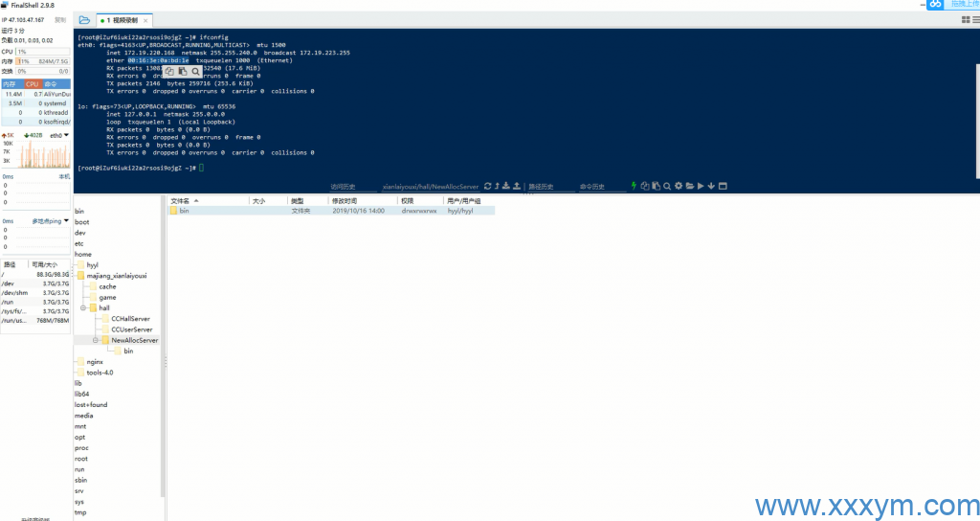Select the nginx folder in the tree

pos(95,362)
